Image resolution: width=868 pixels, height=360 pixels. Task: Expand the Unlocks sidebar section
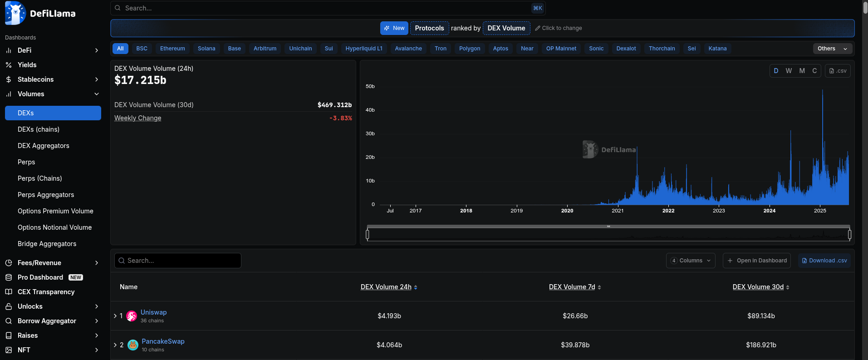96,306
